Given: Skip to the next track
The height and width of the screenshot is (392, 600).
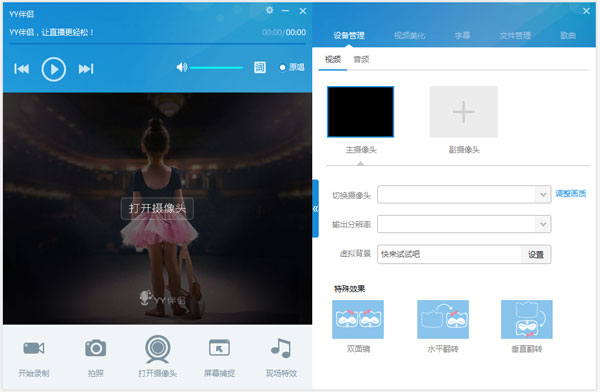Looking at the screenshot, I should coord(86,69).
